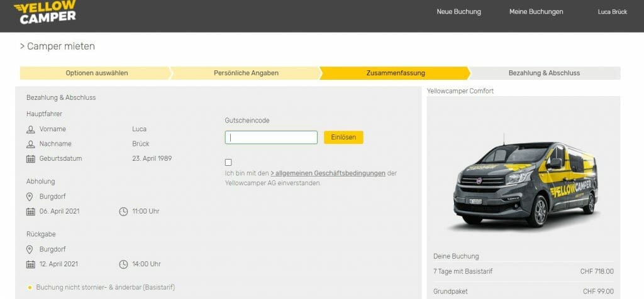Click the Buchung nicht stornier- & änderbar note
Image resolution: width=644 pixels, height=299 pixels.
point(106,288)
